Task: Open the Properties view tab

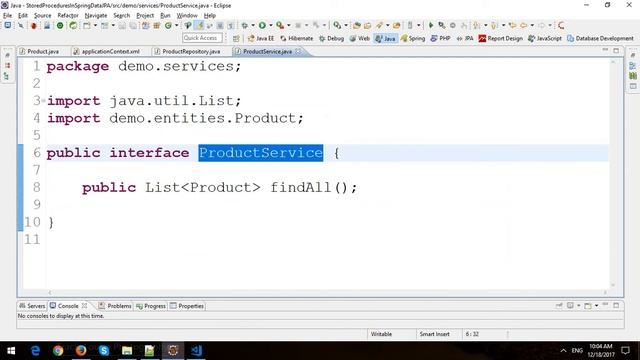Action: tap(187, 306)
